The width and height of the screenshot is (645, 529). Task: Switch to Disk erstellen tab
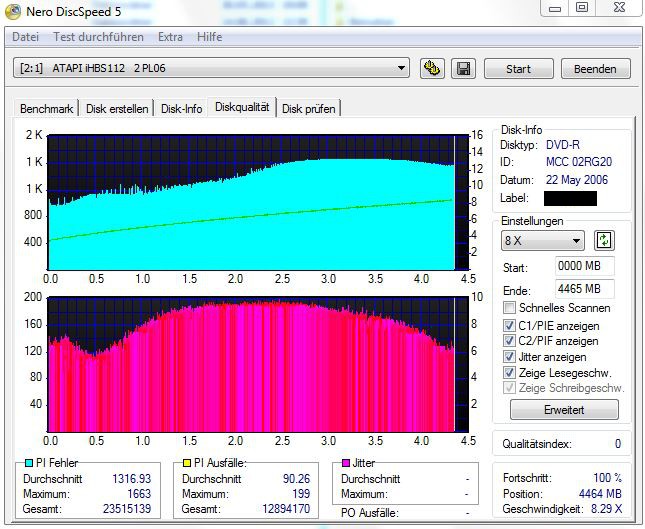pyautogui.click(x=117, y=109)
